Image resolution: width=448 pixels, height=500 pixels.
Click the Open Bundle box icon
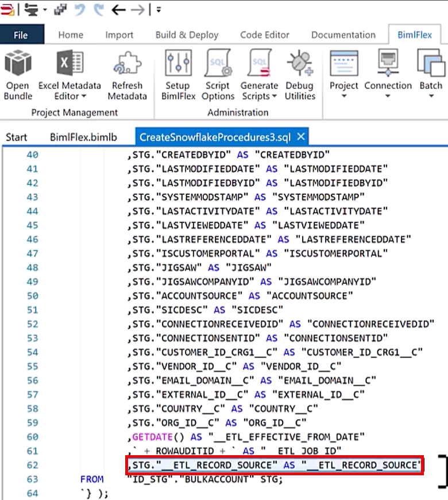click(x=18, y=63)
